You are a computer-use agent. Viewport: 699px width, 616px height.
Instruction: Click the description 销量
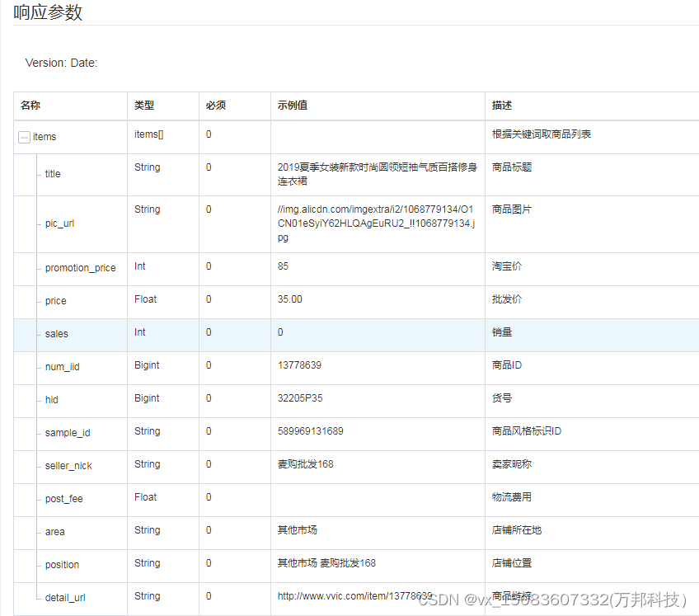(x=502, y=332)
